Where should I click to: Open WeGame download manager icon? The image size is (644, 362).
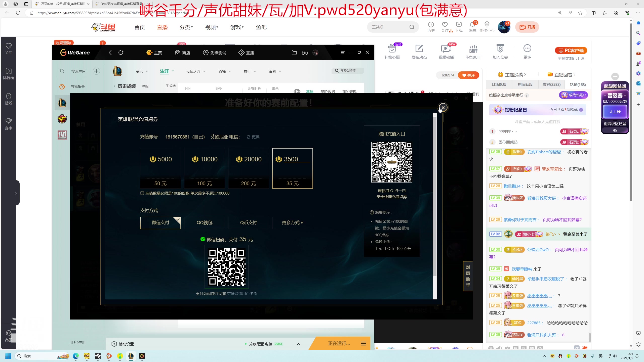coord(305,53)
